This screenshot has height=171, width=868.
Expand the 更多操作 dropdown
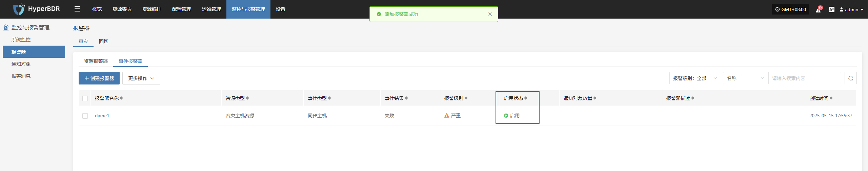[141, 78]
